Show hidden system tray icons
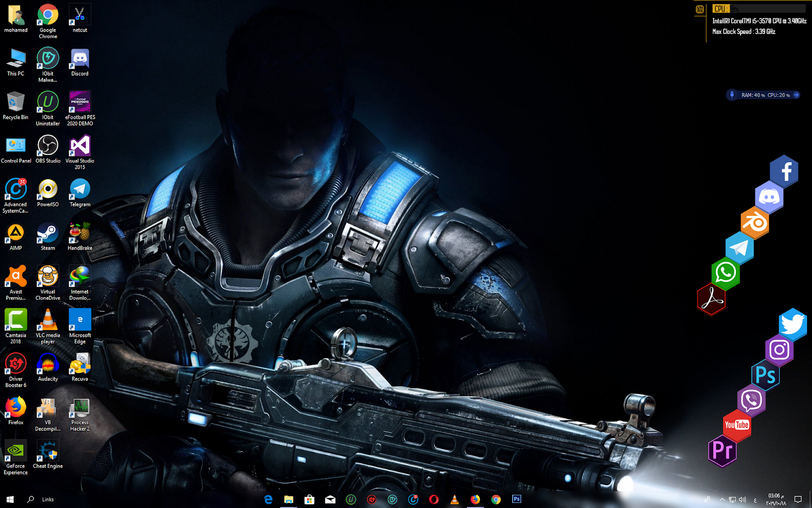 click(x=722, y=500)
